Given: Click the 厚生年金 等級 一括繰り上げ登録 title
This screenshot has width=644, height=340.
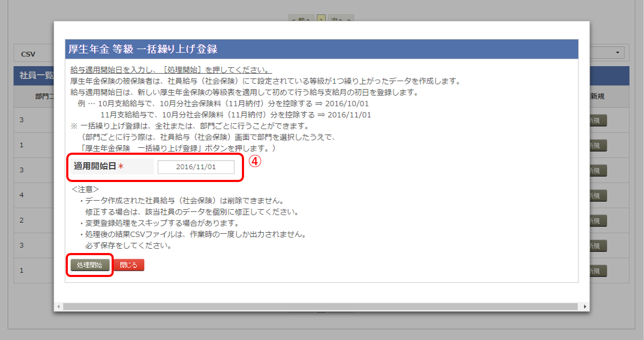Looking at the screenshot, I should (143, 49).
